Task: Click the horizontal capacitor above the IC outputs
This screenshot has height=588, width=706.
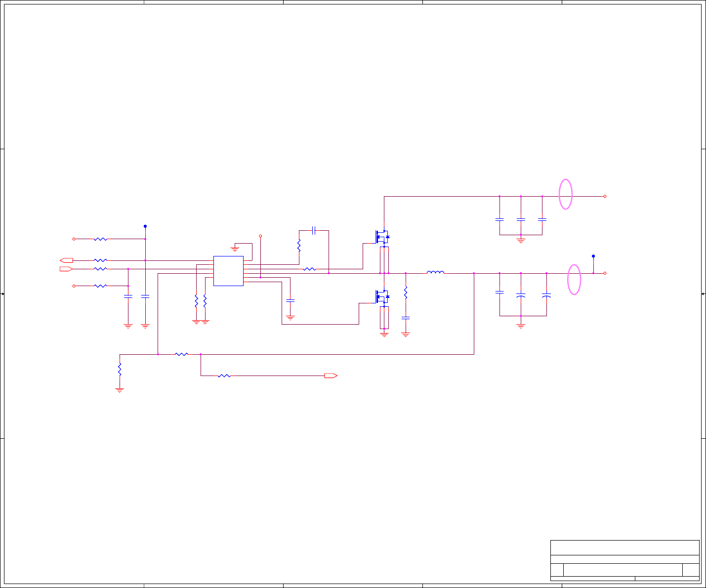Action: click(x=314, y=230)
